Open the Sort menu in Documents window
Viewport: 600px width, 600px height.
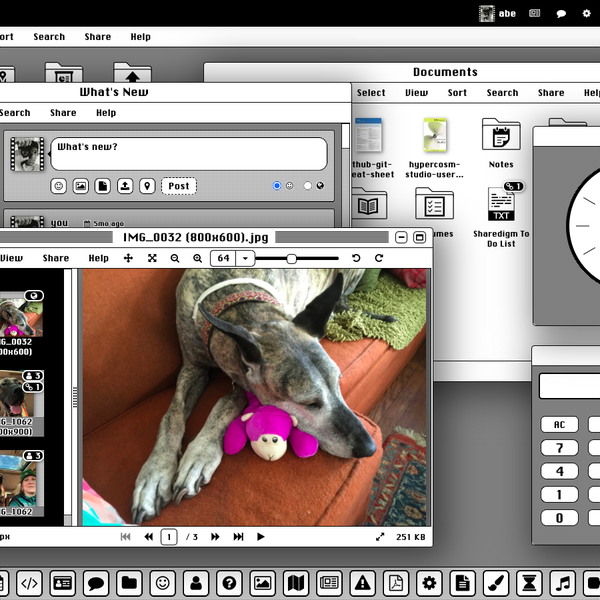click(457, 93)
